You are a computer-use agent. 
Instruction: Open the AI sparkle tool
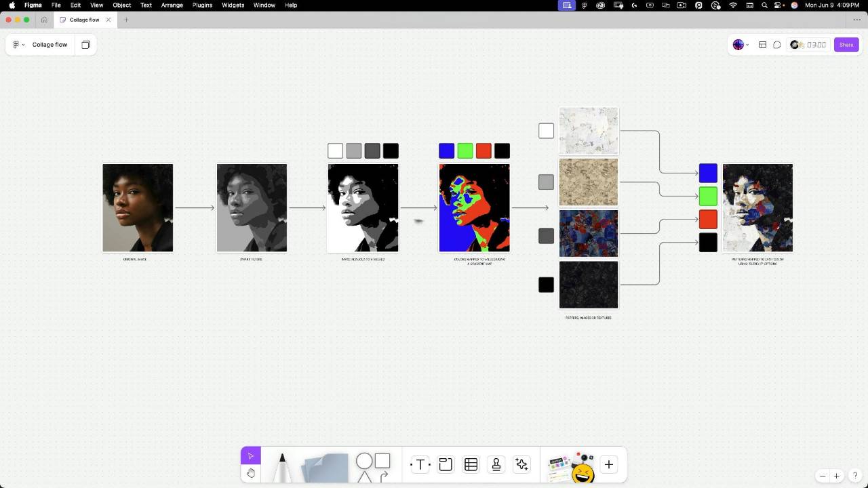tap(521, 464)
